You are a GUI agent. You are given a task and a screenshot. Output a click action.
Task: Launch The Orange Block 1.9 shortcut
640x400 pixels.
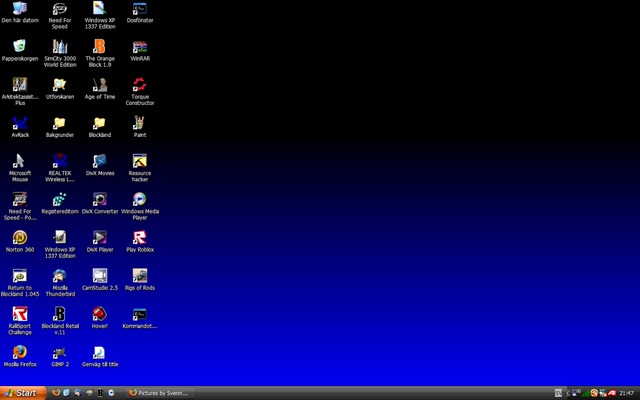[x=100, y=53]
